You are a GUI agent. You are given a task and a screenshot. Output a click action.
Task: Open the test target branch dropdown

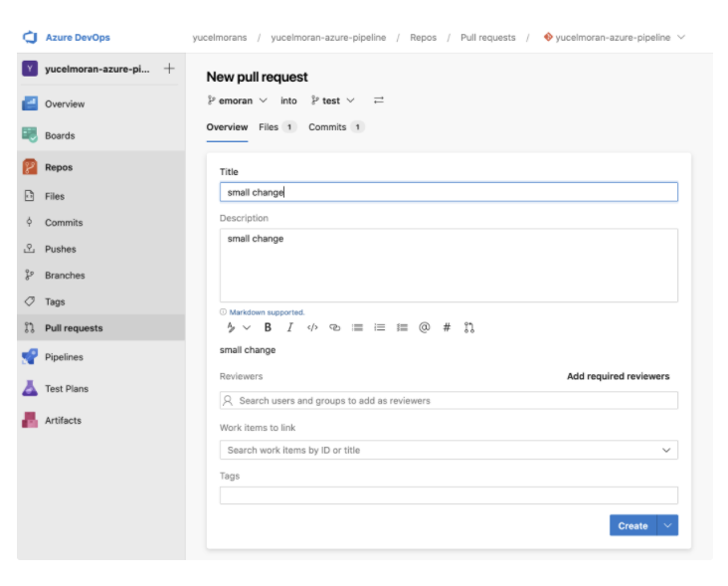[x=332, y=100]
